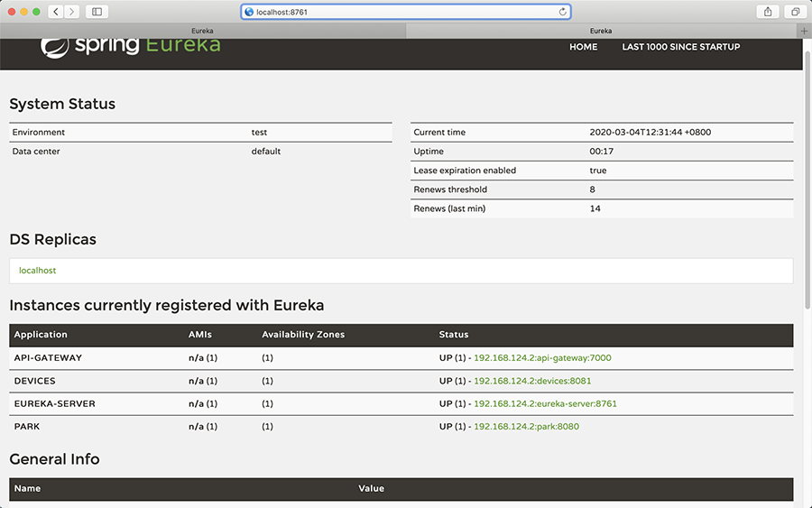
Task: Open the localhost replica link
Action: click(x=38, y=271)
